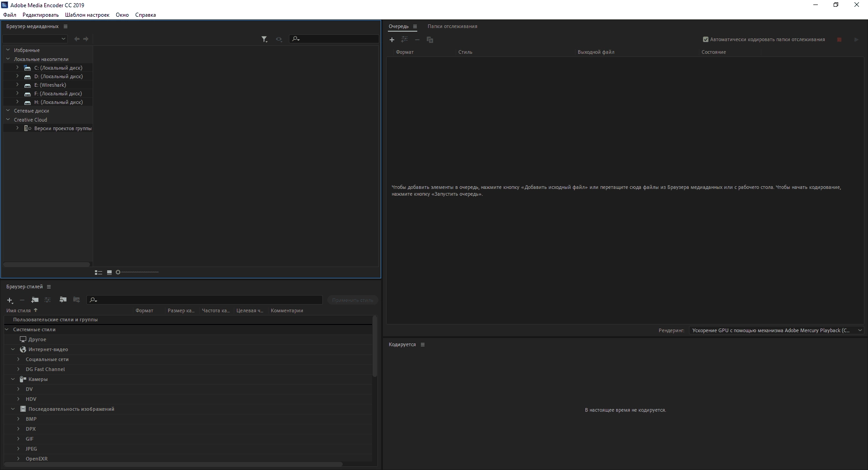Click the create new preset plus icon
Viewport: 868px width, 470px height.
10,301
